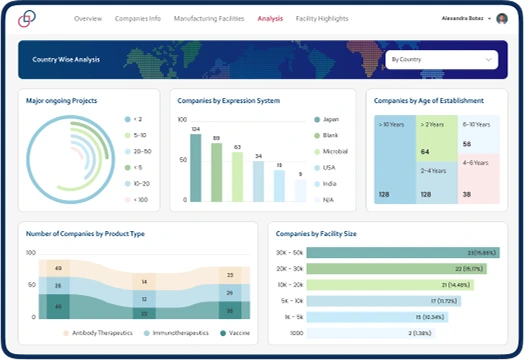This screenshot has width=524, height=361.
Task: Click the 20K - 30k facility bar
Action: [397, 269]
